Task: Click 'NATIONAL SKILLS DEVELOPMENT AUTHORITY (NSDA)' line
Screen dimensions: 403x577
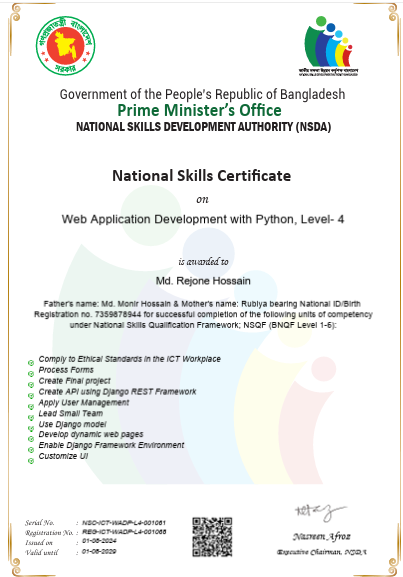Action: tap(204, 127)
